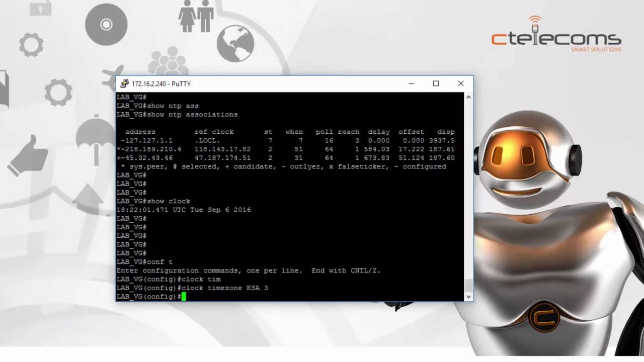Close the PuTTY session window
This screenshot has height=362, width=644.
pos(460,83)
